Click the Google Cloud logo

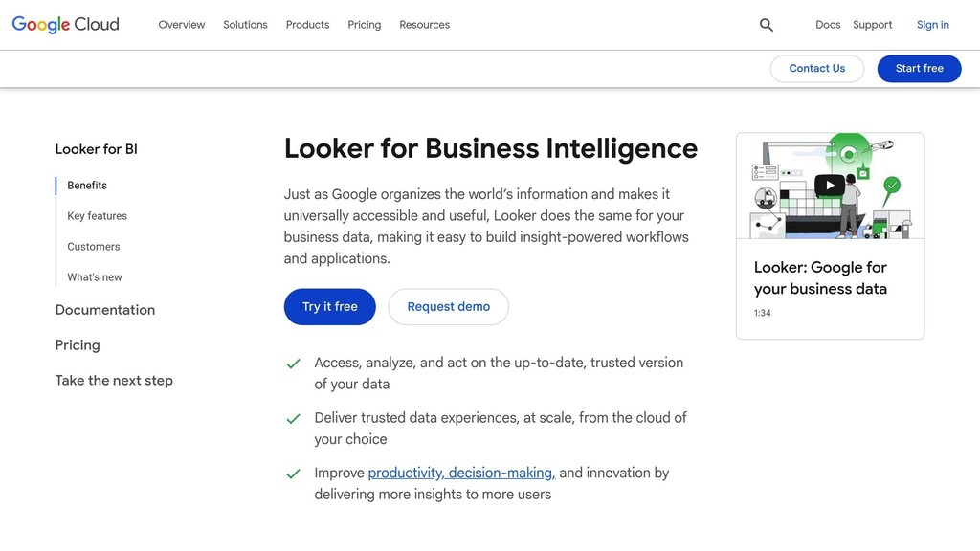click(x=64, y=24)
